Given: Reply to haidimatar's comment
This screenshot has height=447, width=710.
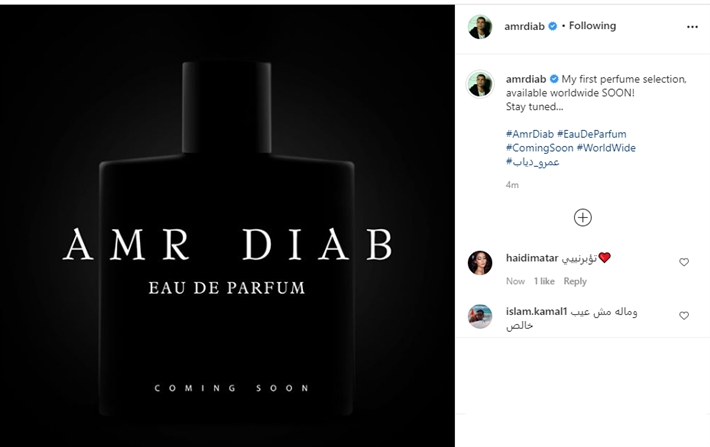Looking at the screenshot, I should (x=575, y=281).
